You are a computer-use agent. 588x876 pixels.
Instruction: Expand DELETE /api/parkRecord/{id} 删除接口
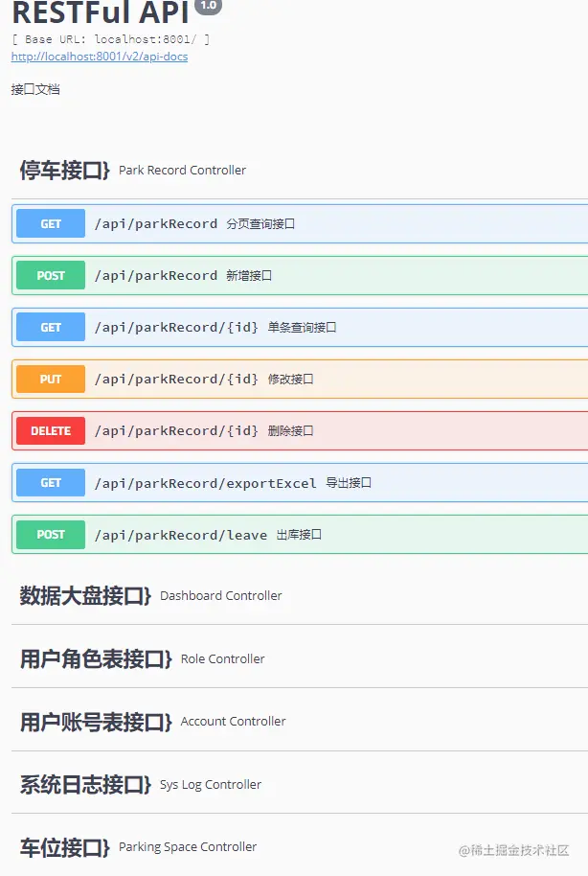300,430
